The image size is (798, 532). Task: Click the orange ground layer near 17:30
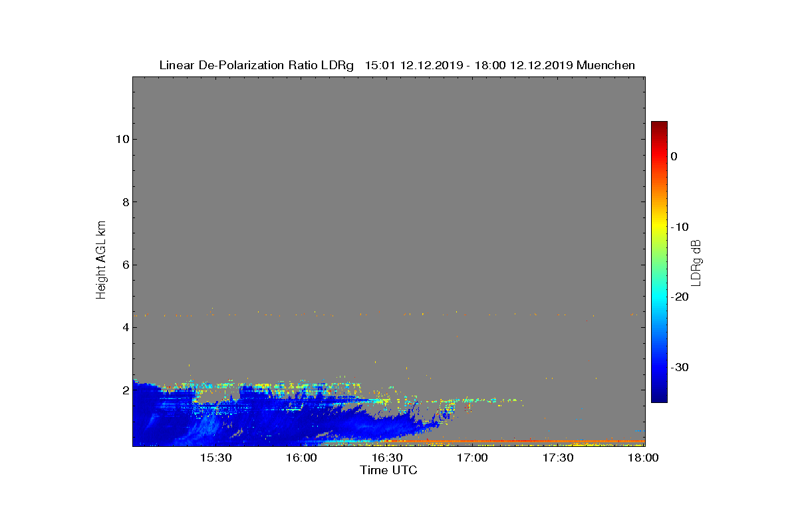tap(558, 441)
